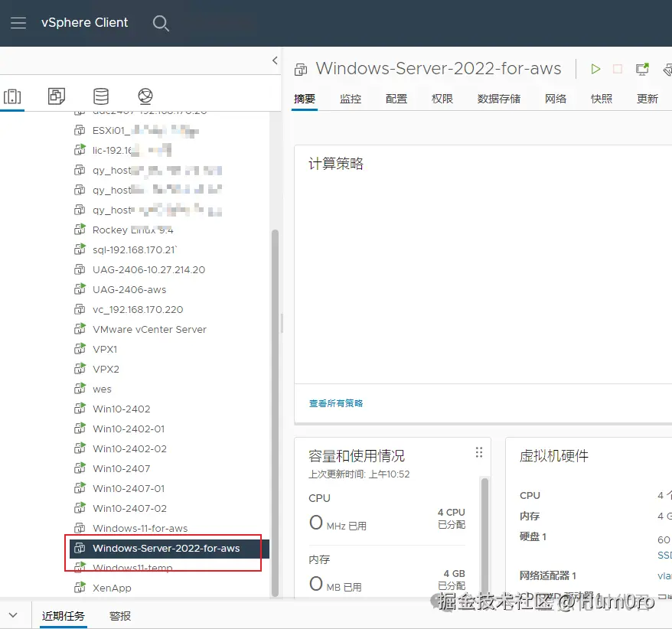672x629 pixels.
Task: Click the power off stop icon
Action: pos(618,69)
